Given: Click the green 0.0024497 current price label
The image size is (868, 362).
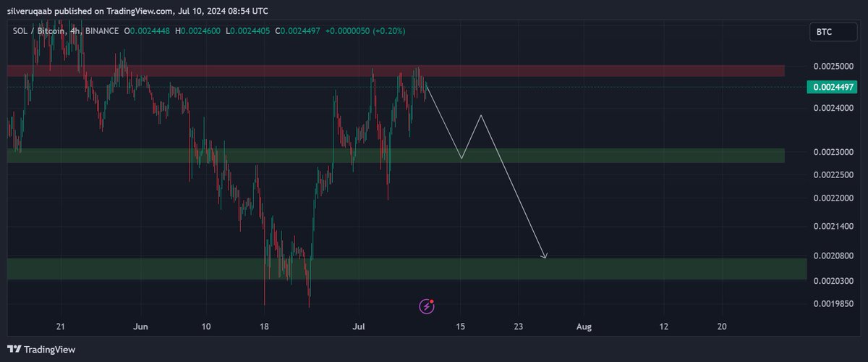Looking at the screenshot, I should tap(833, 87).
